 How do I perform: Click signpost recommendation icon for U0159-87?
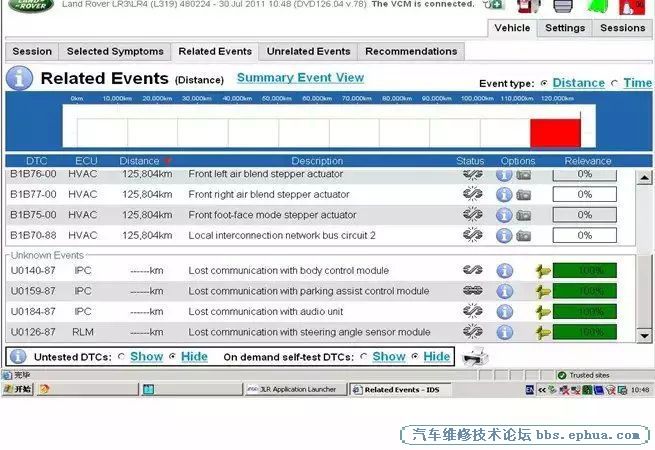pos(543,292)
